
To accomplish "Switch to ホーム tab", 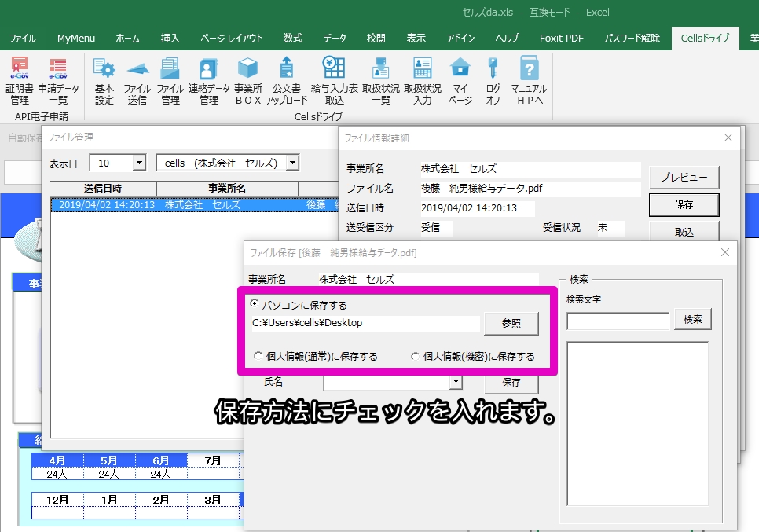I will [x=128, y=39].
